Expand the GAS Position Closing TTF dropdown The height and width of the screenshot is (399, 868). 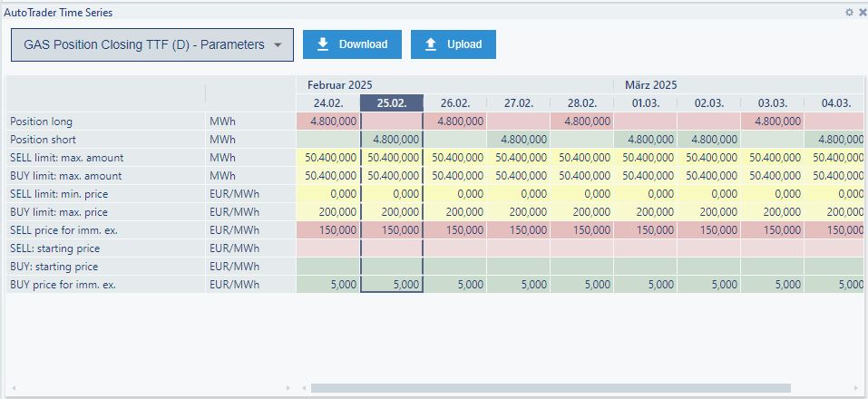click(x=152, y=44)
